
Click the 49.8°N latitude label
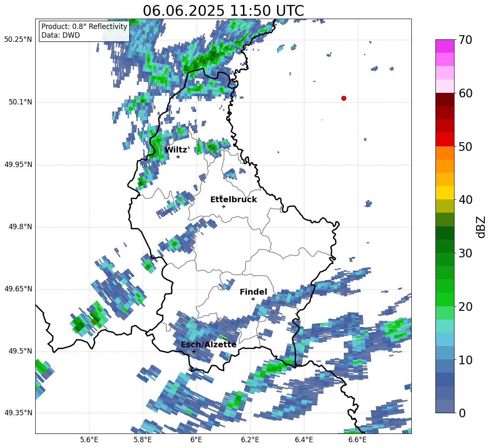coord(21,227)
